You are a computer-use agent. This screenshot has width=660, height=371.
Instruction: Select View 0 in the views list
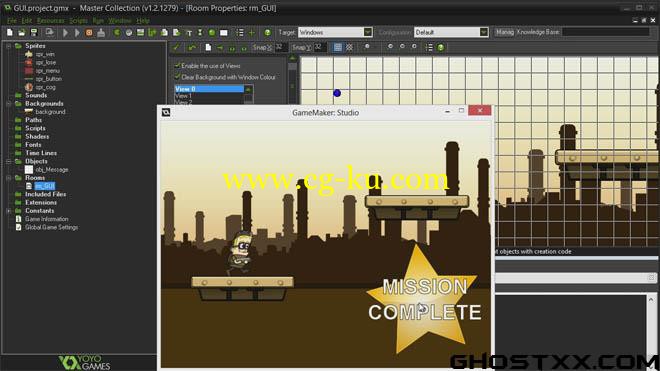click(209, 89)
